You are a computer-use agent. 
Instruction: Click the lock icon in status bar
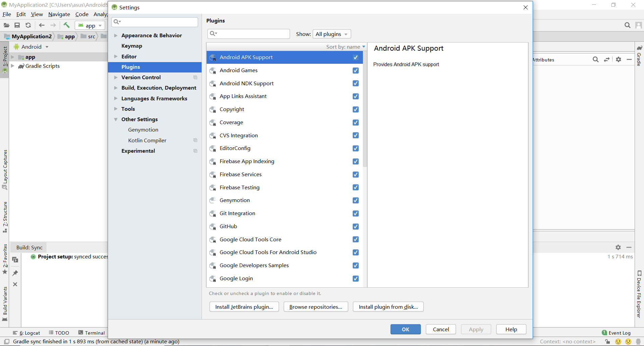click(607, 342)
